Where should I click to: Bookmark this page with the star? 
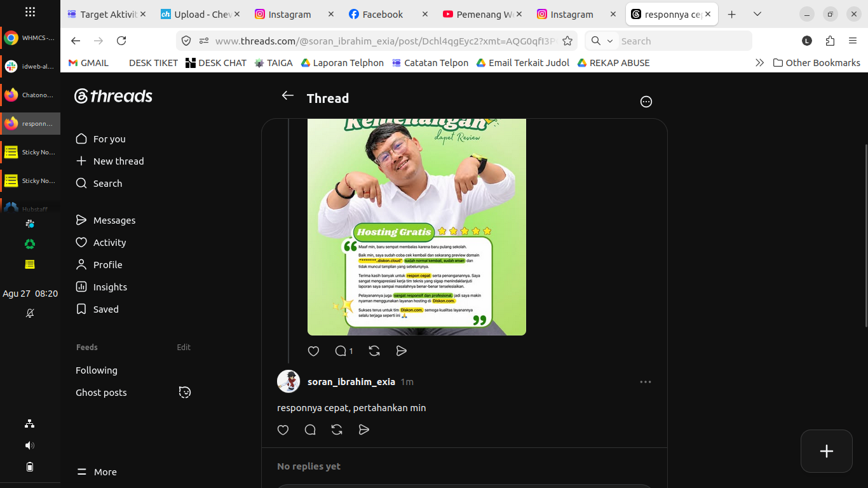coord(567,41)
